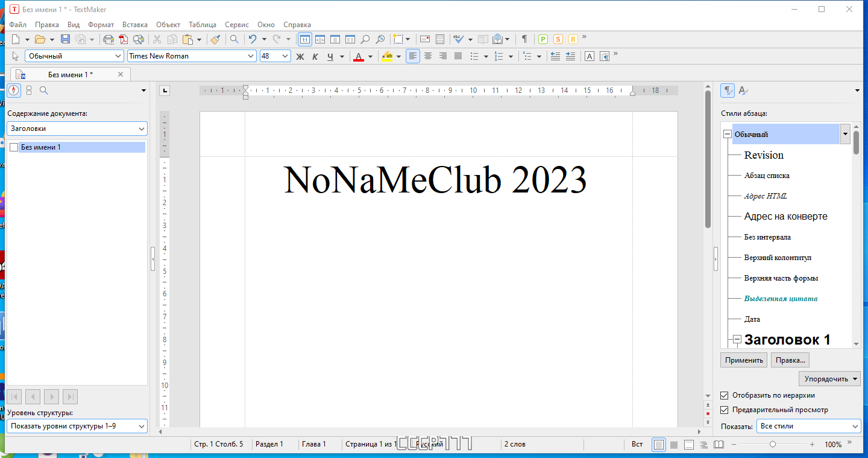The image size is (868, 458).
Task: Center-align the paragraph
Action: tap(428, 56)
